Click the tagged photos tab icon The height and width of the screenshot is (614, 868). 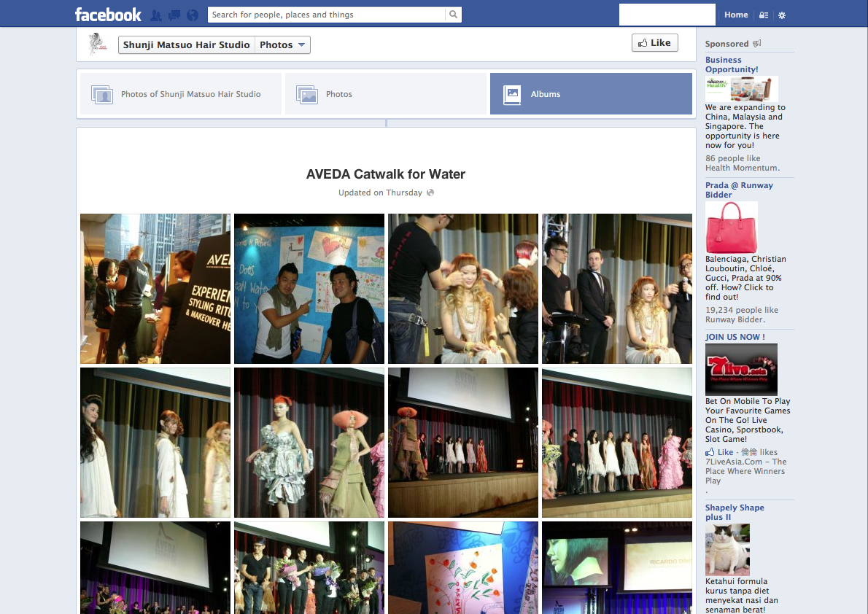(102, 95)
